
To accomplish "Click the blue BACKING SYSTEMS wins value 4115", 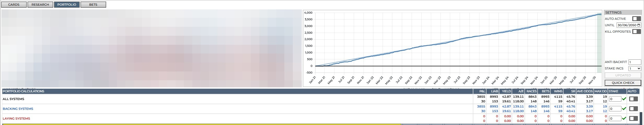I will tap(558, 106).
